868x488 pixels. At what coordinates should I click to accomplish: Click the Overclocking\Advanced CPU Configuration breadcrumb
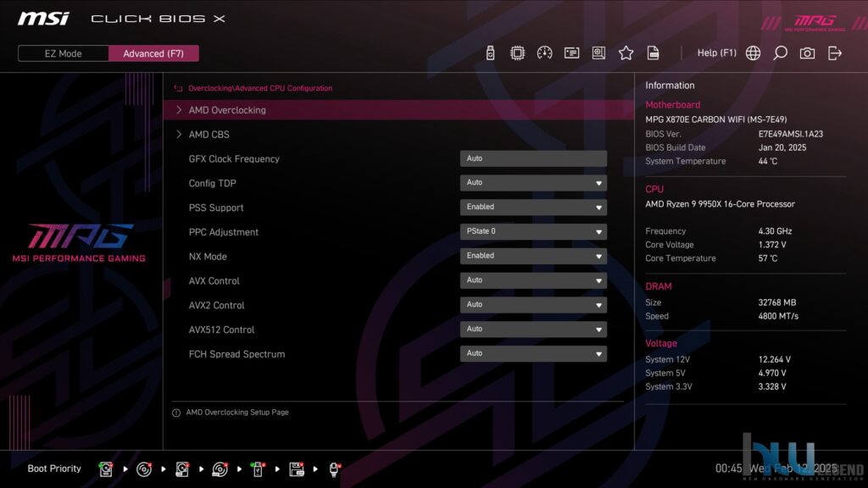click(260, 88)
